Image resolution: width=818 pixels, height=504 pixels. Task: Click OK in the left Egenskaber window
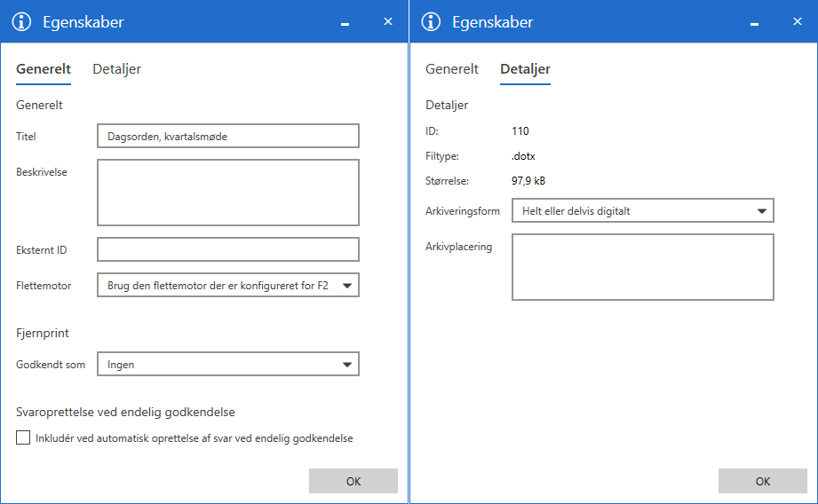tap(353, 481)
